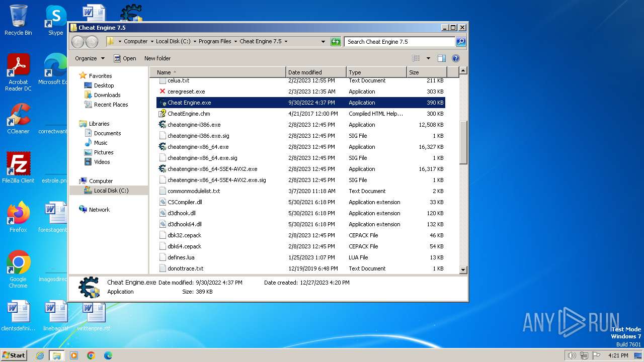Image resolution: width=644 pixels, height=362 pixels.
Task: Select the CSCompiler.dll file icon
Action: (x=163, y=202)
